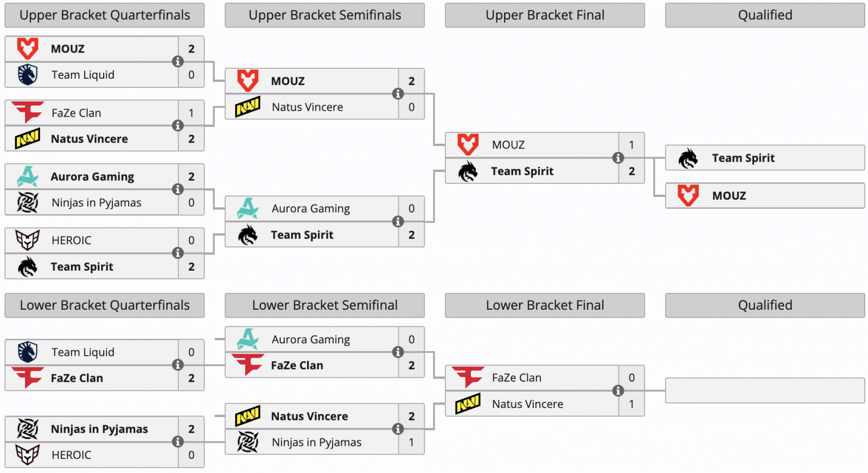Screen dimensions: 868x473
Task: Click HEROIC in Lower Bracket Quarterfinals
Action: click(x=71, y=455)
